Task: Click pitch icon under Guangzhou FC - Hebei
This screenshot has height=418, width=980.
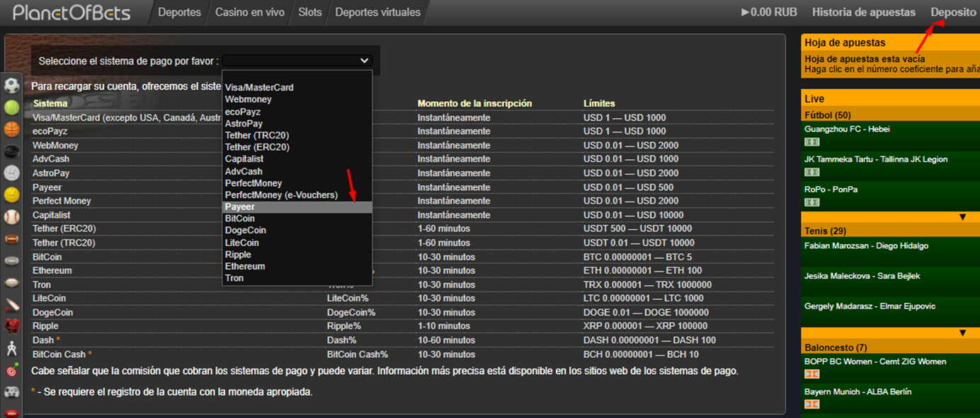Action: [x=812, y=142]
